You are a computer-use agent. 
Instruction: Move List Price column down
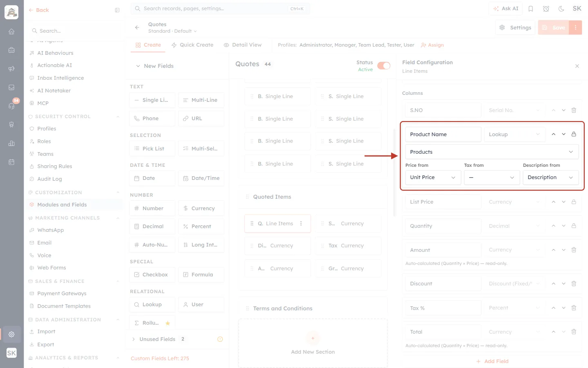click(x=564, y=202)
